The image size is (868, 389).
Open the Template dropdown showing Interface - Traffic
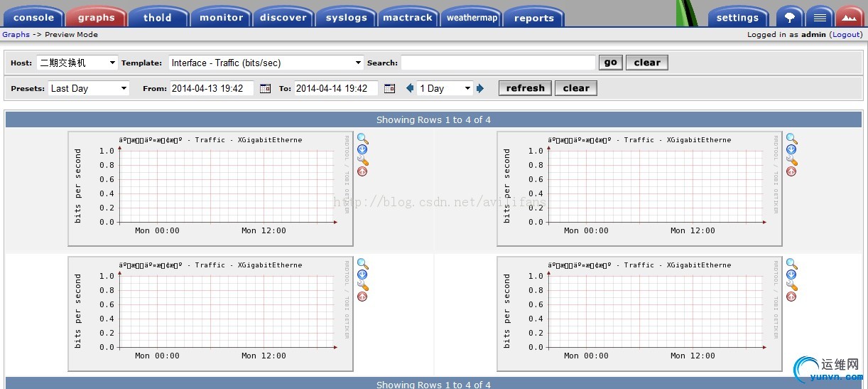266,63
